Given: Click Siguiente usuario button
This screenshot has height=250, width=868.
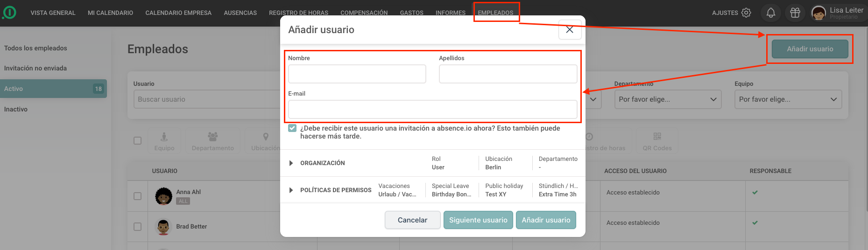Looking at the screenshot, I should 478,220.
